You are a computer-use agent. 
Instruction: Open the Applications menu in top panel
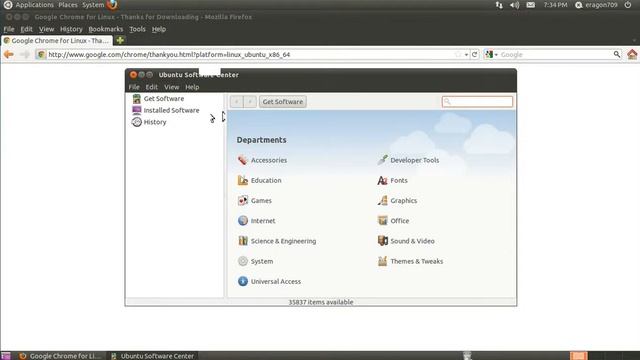click(x=34, y=5)
